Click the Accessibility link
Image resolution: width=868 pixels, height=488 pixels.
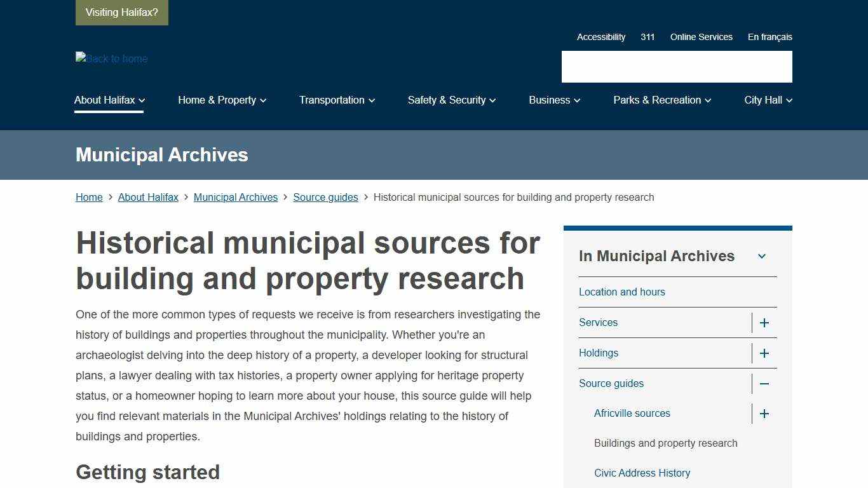600,37
